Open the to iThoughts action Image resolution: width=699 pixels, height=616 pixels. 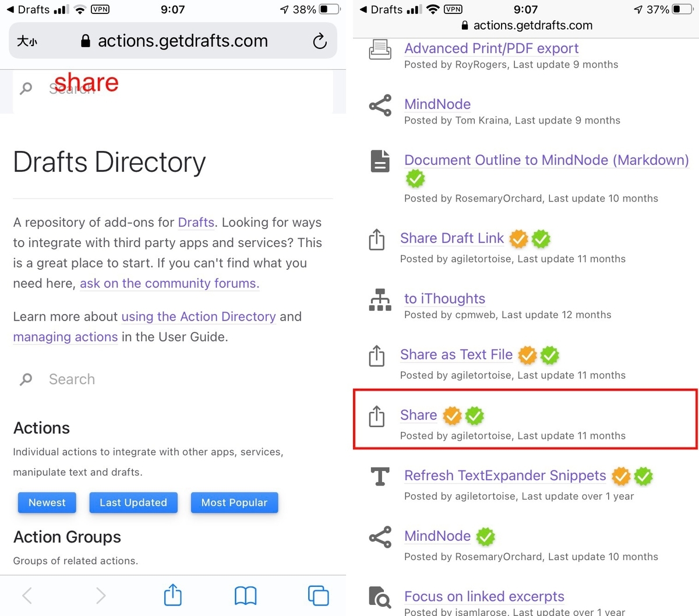[444, 299]
